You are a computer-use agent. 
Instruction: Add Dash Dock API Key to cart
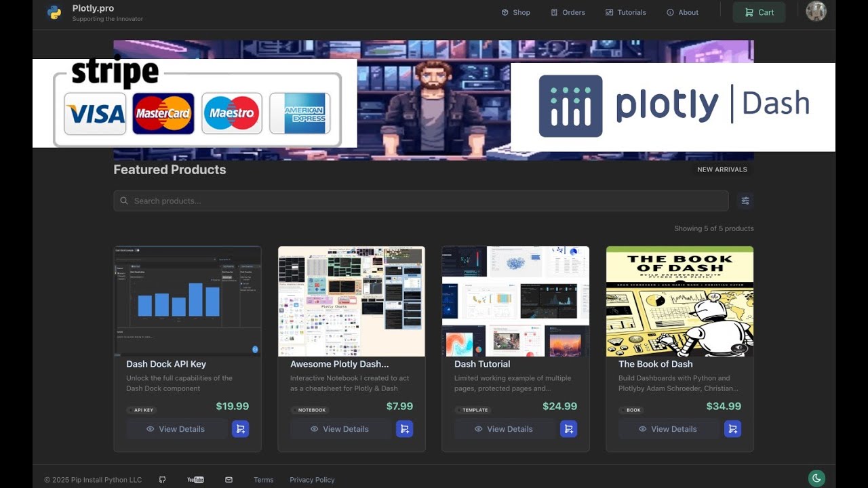point(241,429)
